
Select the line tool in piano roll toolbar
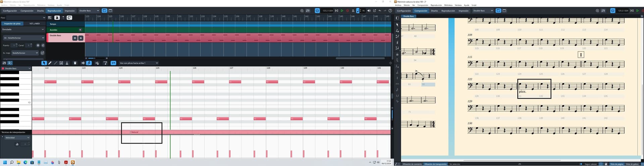click(56, 63)
